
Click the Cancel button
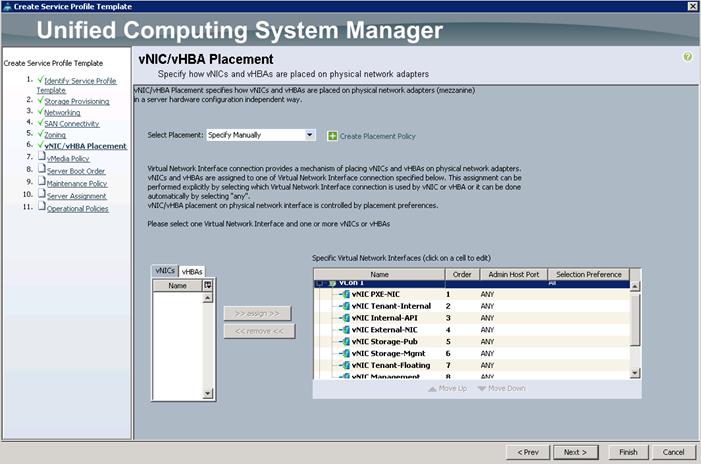[x=673, y=452]
